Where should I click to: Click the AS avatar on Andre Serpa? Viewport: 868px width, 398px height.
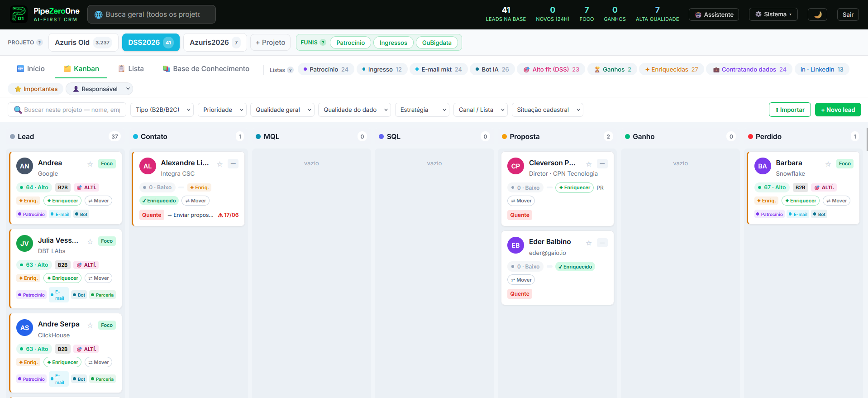coord(24,328)
